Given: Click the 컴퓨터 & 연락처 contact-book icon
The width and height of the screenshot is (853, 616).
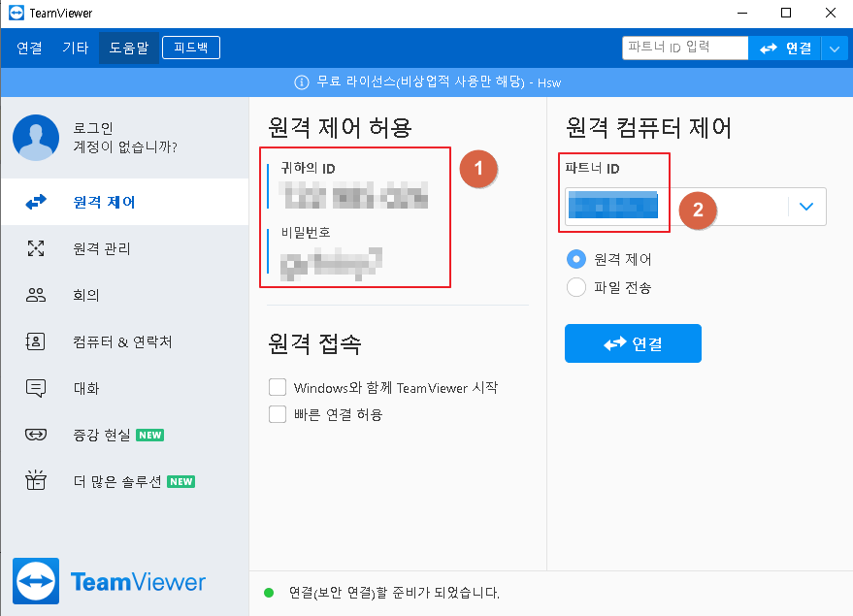Looking at the screenshot, I should (35, 341).
